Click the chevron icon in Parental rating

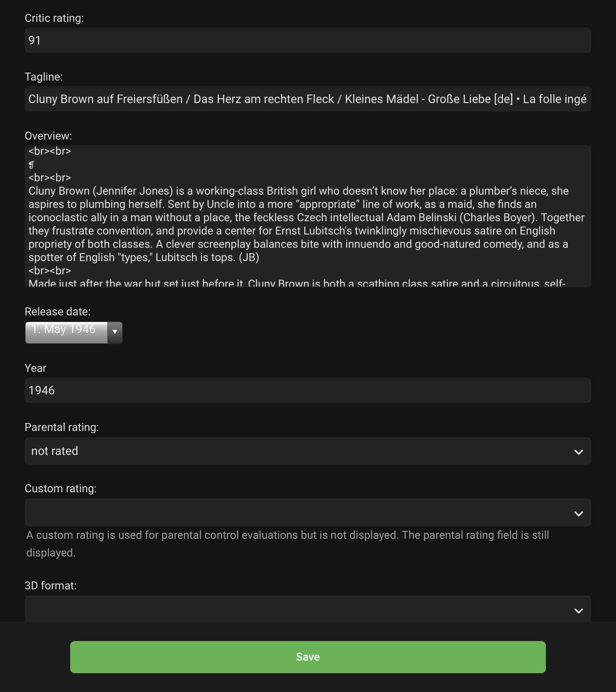[578, 452]
